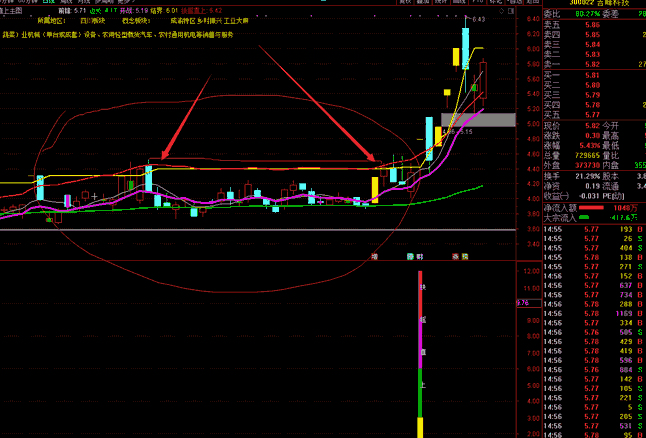Click the 外盘 373730 value
646x438 pixels.
tap(588, 165)
